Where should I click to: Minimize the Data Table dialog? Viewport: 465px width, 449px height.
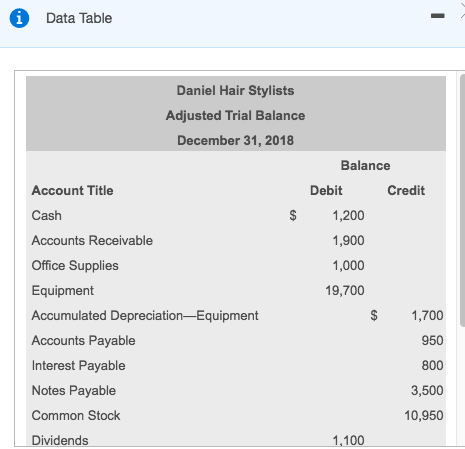(x=437, y=16)
